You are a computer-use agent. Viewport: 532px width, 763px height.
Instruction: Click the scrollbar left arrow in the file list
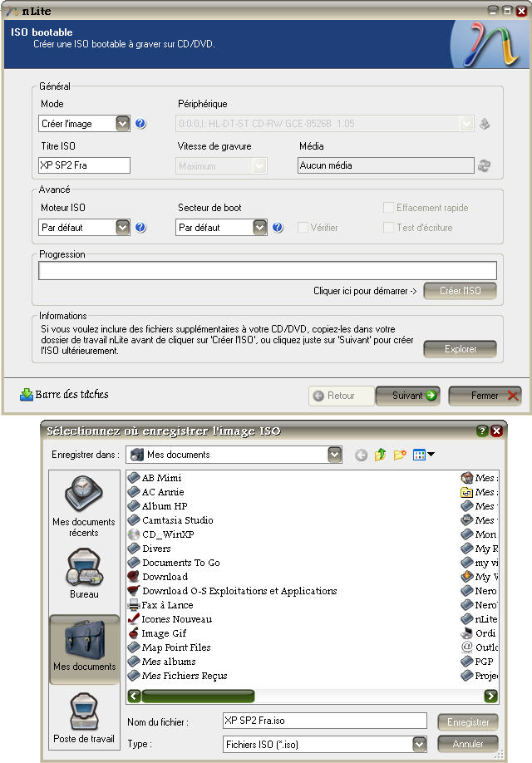click(134, 696)
